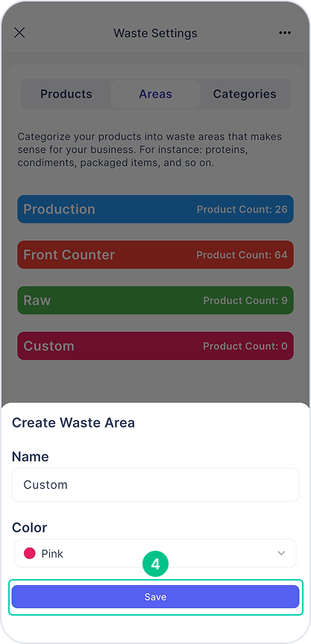311x644 pixels.
Task: Open the three-dot more options menu
Action: [x=285, y=34]
